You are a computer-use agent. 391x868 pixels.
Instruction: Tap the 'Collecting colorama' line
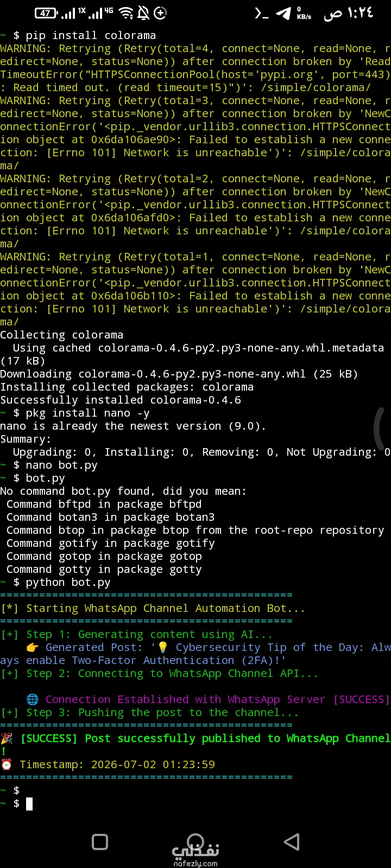(x=62, y=335)
